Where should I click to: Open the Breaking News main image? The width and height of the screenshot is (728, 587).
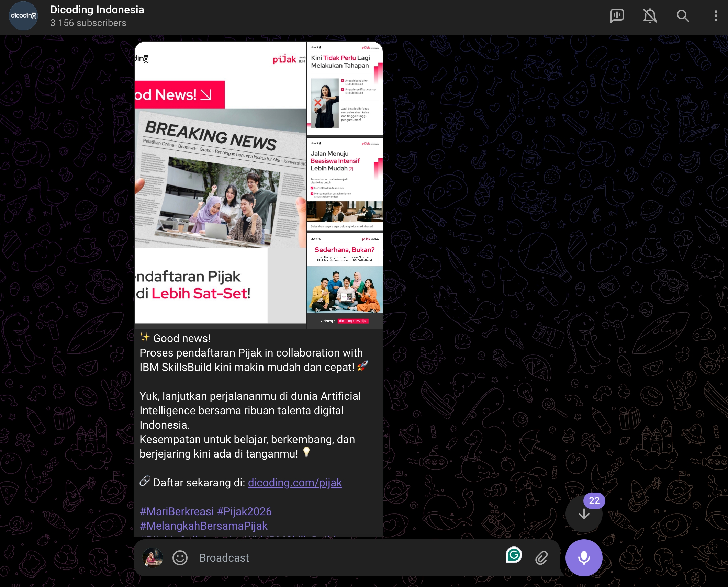(220, 183)
